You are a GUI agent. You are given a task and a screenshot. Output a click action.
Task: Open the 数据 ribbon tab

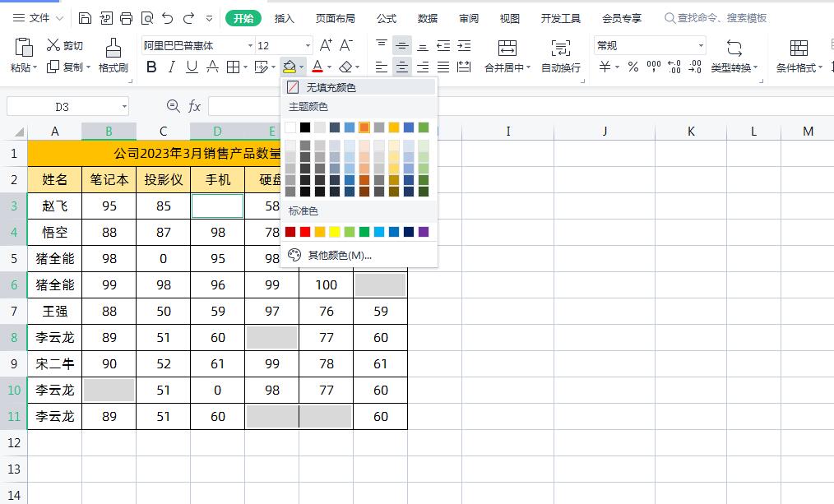[427, 18]
